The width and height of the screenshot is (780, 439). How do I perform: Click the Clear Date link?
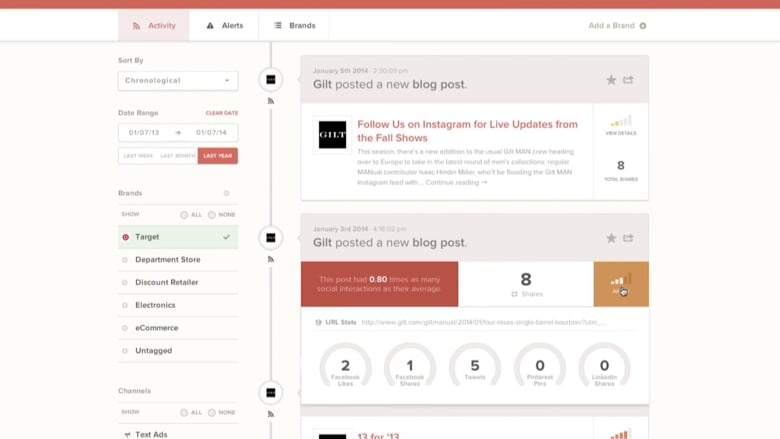pyautogui.click(x=222, y=113)
